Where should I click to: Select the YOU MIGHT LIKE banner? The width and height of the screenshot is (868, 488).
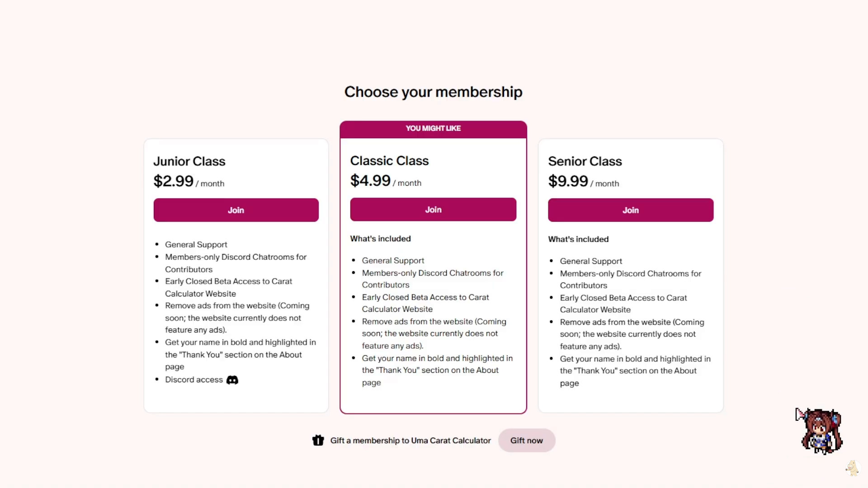tap(433, 129)
